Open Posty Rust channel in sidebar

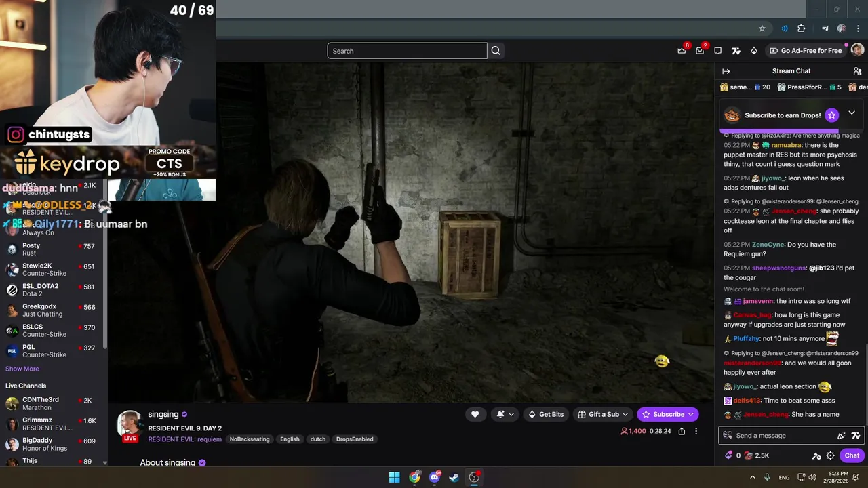tap(52, 249)
